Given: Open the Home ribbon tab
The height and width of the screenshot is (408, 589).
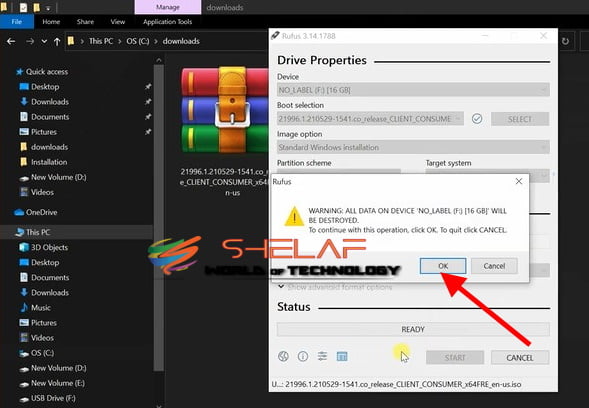Looking at the screenshot, I should point(51,22).
